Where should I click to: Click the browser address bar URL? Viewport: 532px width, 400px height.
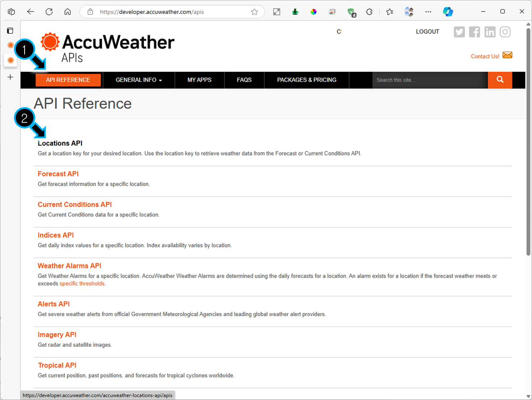(x=152, y=12)
